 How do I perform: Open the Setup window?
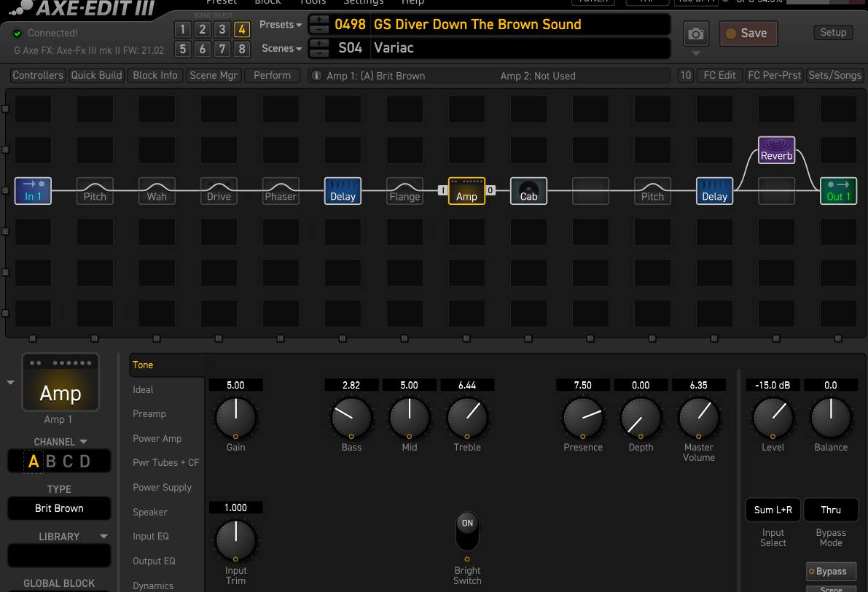(x=833, y=32)
